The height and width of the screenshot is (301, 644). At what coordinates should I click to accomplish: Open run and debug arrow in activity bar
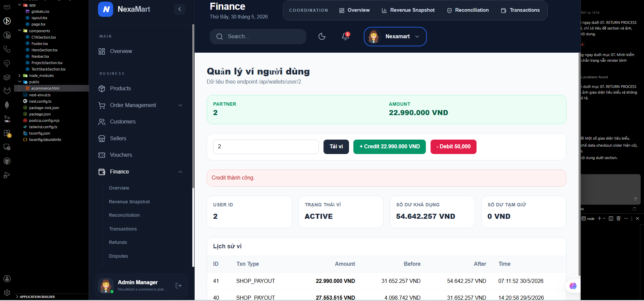[7, 175]
